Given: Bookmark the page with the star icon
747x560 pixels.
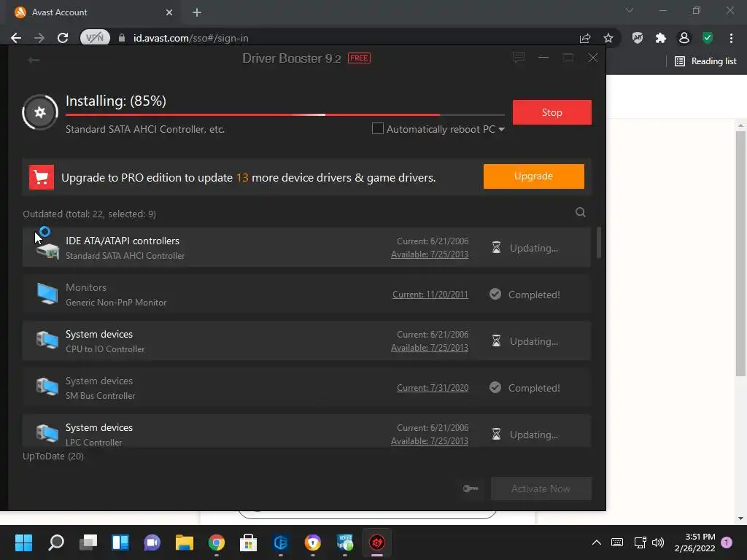Looking at the screenshot, I should (608, 38).
